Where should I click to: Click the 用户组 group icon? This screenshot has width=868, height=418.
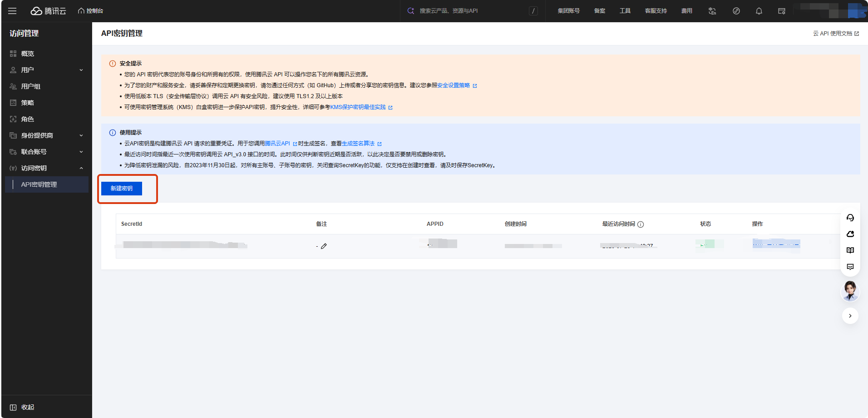point(13,86)
